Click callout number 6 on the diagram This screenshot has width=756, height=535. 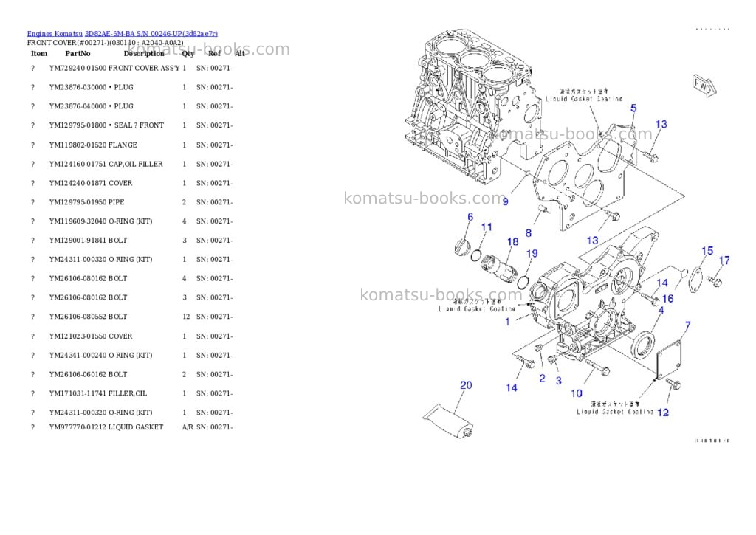(x=470, y=218)
